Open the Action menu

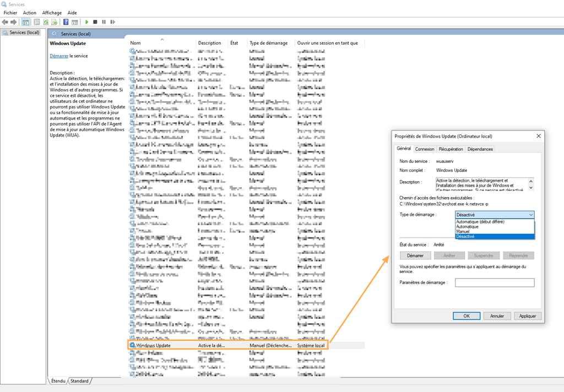(x=30, y=13)
